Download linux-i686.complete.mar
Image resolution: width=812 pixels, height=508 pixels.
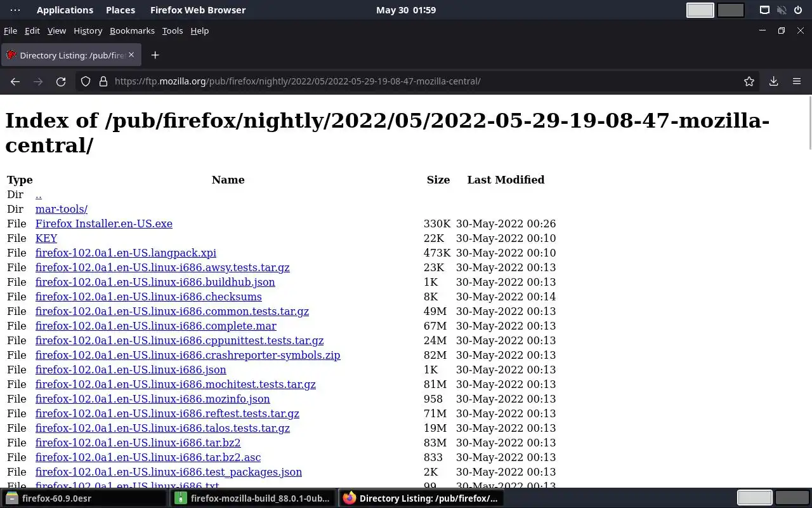(x=156, y=326)
